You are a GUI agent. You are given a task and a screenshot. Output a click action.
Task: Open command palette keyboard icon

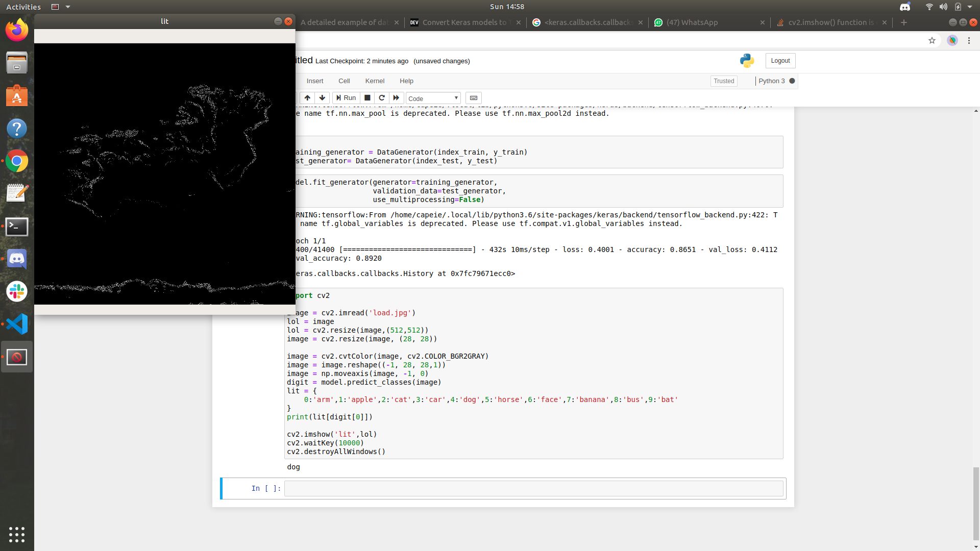[474, 98]
